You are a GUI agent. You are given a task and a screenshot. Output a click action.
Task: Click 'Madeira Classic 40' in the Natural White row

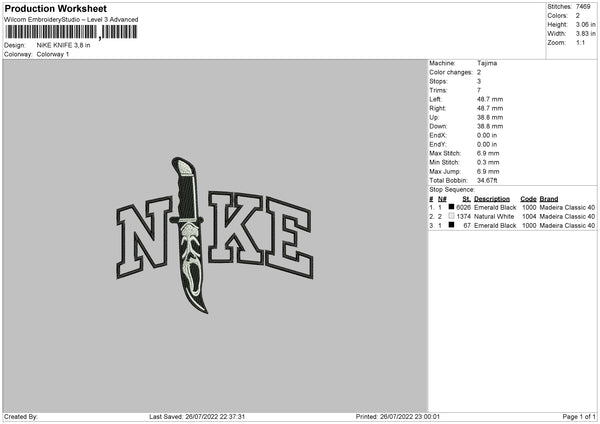click(567, 217)
